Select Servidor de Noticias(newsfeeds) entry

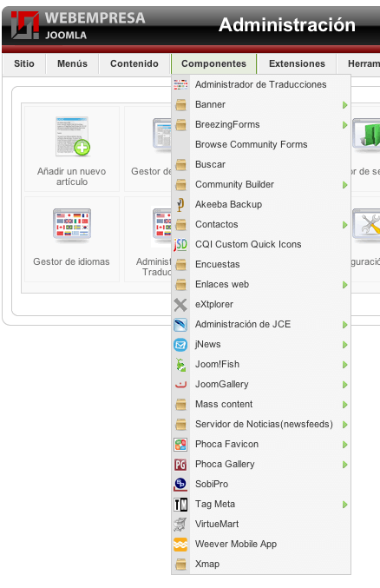(x=261, y=425)
